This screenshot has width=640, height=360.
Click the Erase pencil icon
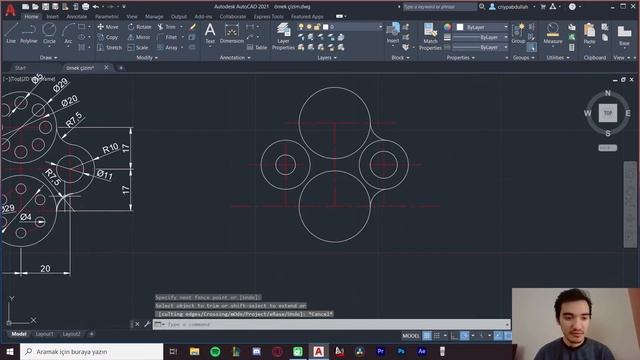pos(193,27)
